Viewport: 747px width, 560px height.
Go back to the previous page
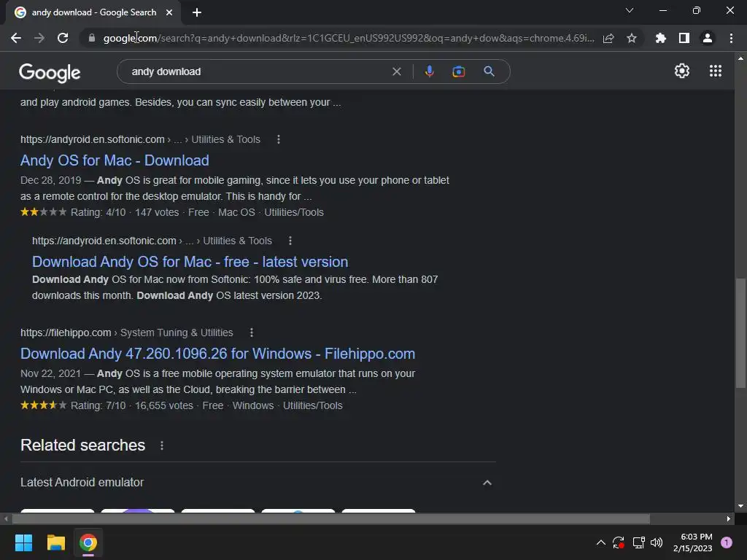[16, 38]
